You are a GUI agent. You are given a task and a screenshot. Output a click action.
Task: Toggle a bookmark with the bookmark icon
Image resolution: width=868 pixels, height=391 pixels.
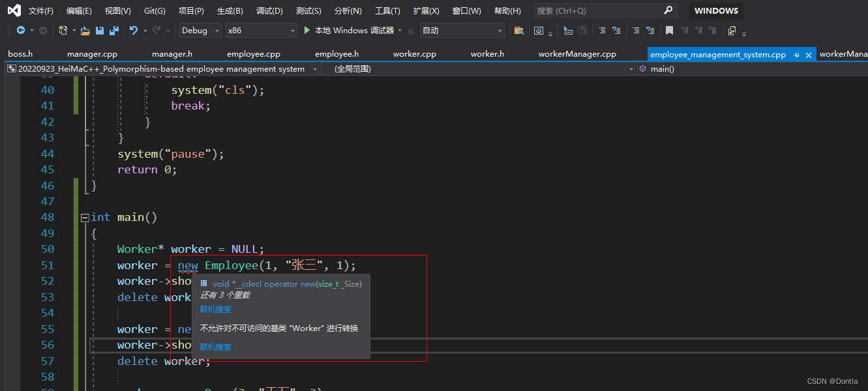click(x=669, y=30)
